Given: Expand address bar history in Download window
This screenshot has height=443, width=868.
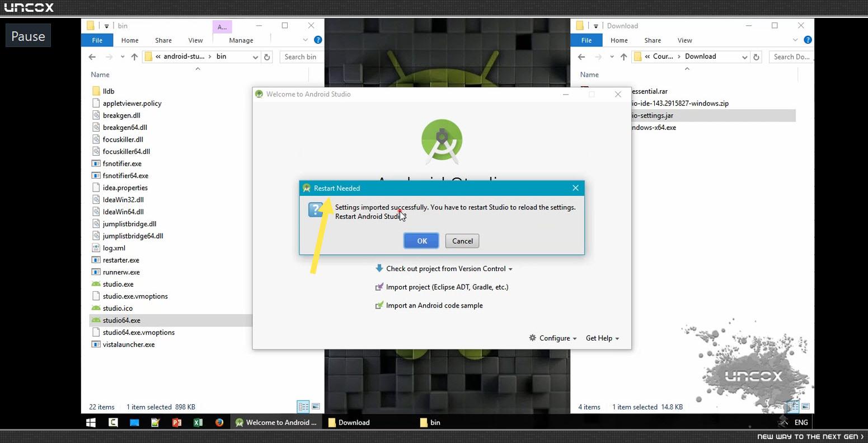Looking at the screenshot, I should (x=744, y=57).
